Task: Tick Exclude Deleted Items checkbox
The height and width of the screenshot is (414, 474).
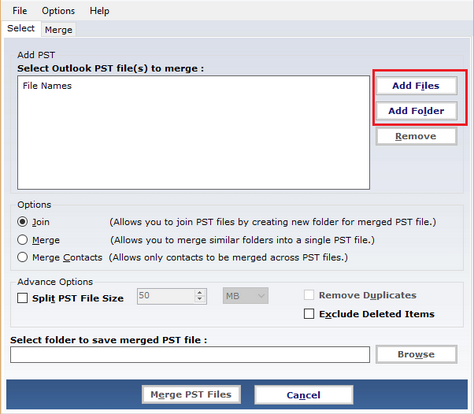Action: tap(309, 314)
